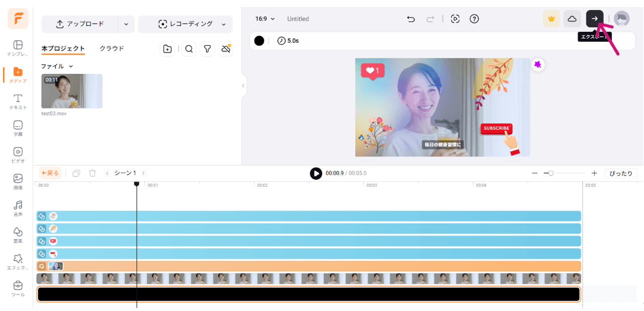
Task: Open the help question mark icon
Action: 474,19
